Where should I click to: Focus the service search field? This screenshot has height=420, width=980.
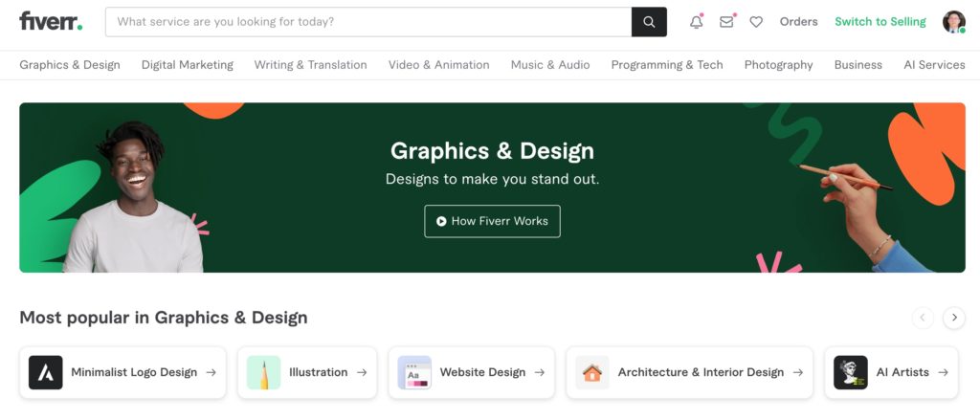[x=368, y=22]
